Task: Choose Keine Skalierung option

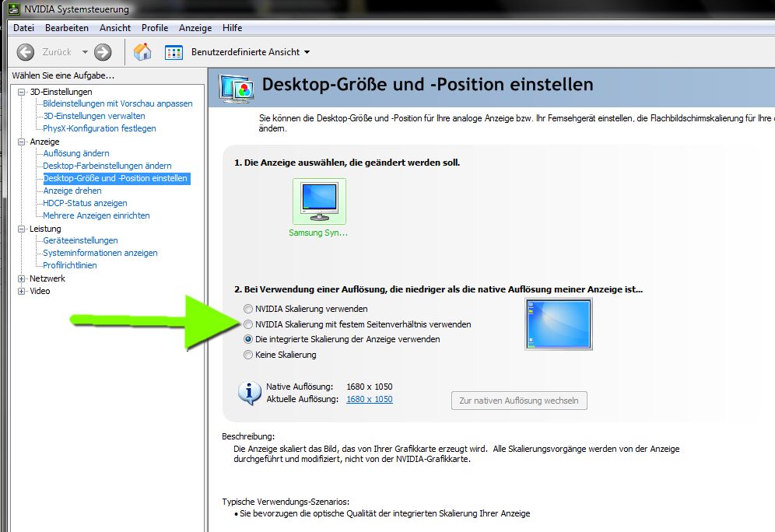Action: click(248, 355)
